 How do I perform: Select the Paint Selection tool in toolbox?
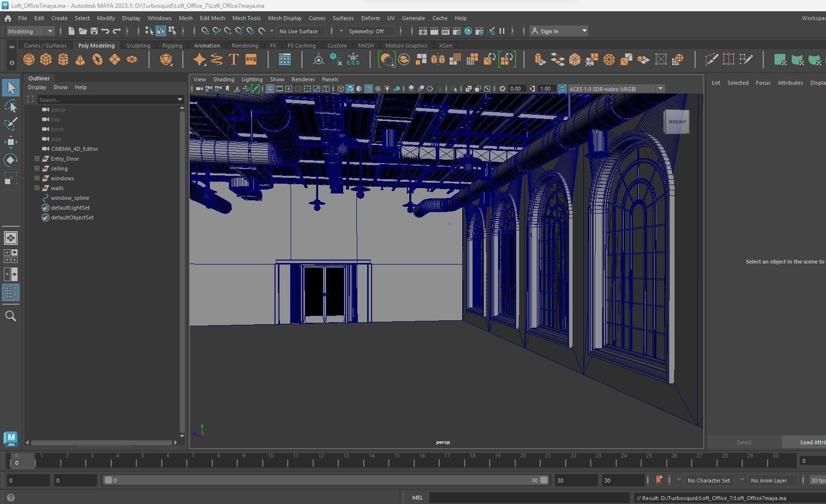[11, 124]
